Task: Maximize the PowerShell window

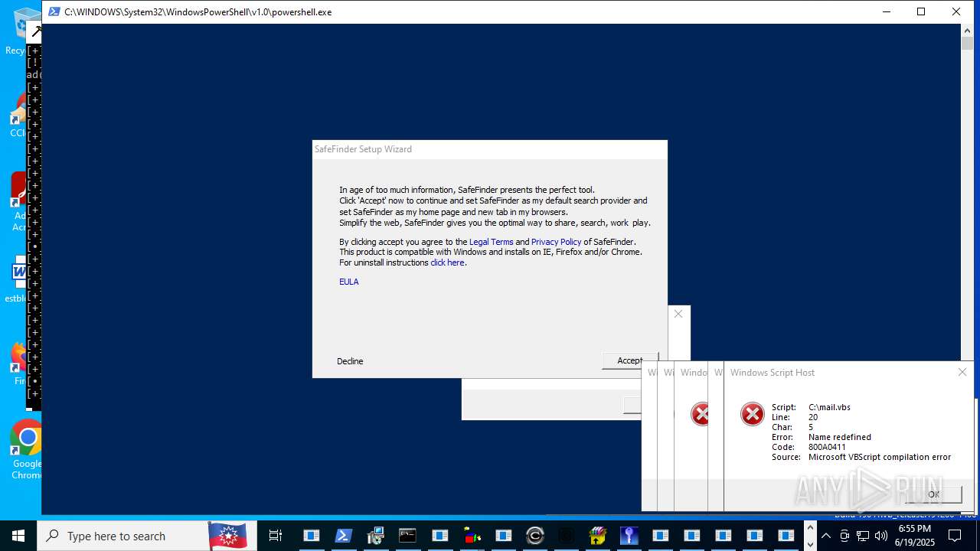Action: pos(921,11)
